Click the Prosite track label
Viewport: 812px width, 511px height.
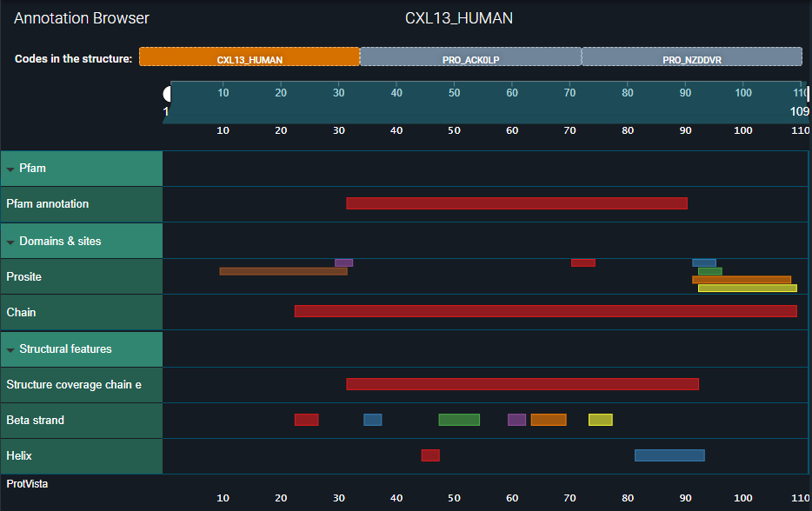click(x=24, y=276)
